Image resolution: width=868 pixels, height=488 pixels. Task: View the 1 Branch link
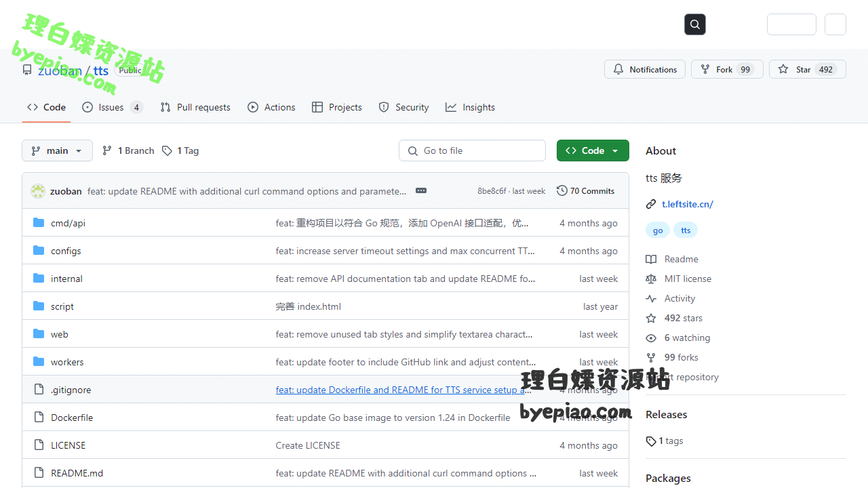(128, 150)
